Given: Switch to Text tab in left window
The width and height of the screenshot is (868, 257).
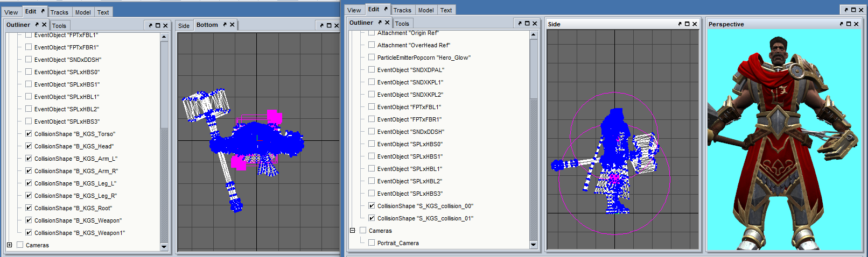Looking at the screenshot, I should click(x=103, y=12).
